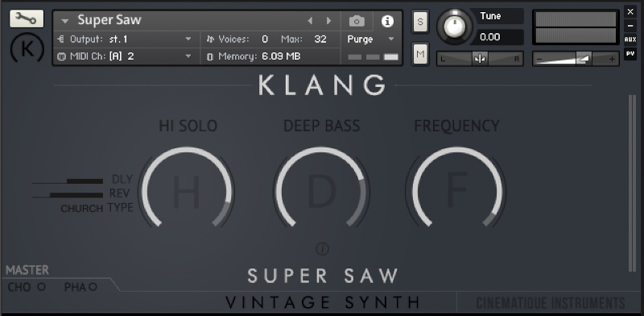This screenshot has width=644, height=316.
Task: Click the Max voices value 32
Action: point(320,39)
